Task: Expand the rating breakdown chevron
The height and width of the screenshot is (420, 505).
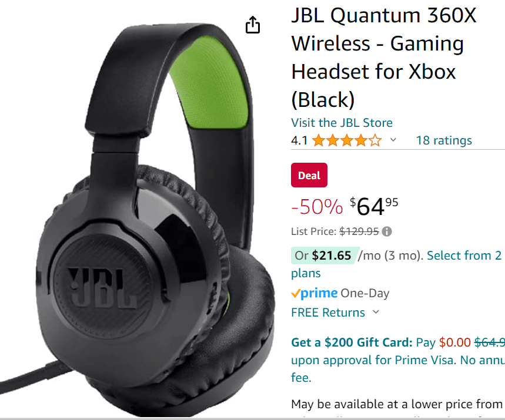Action: tap(393, 140)
